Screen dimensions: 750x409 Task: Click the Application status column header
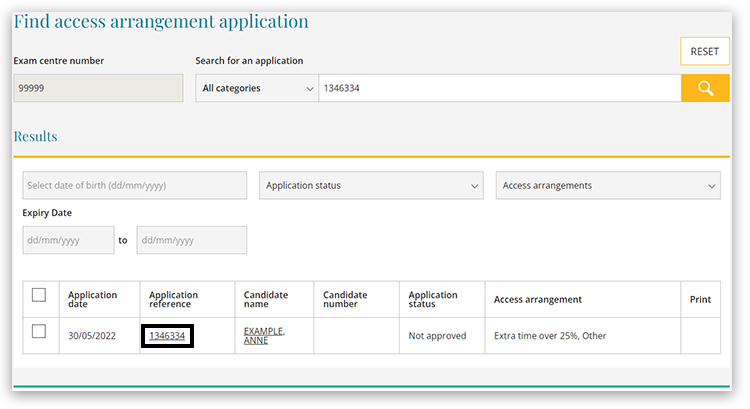tap(433, 299)
